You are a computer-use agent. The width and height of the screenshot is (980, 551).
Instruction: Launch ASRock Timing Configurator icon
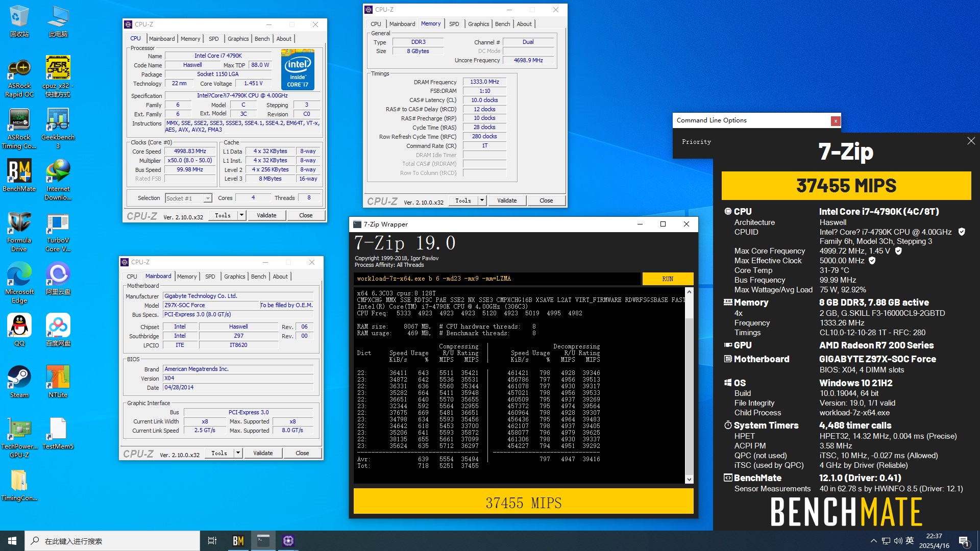tap(19, 129)
